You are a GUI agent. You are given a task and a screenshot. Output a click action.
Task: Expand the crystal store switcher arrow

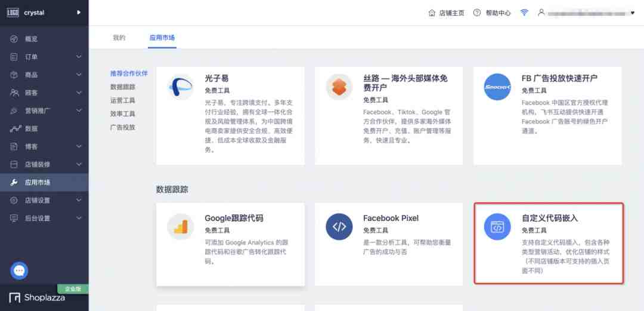click(79, 13)
